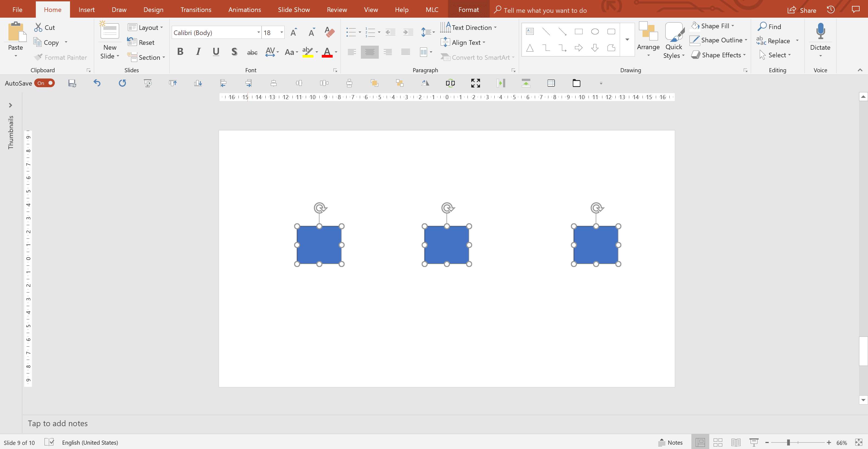Flip horizontal icon in quick toolbar
Image resolution: width=868 pixels, height=449 pixels.
point(425,83)
